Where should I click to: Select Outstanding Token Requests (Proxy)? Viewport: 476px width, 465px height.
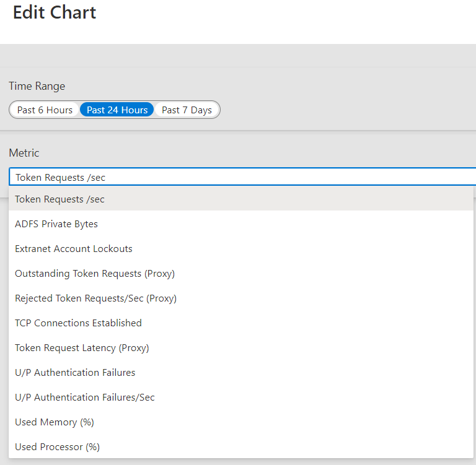[x=95, y=274]
